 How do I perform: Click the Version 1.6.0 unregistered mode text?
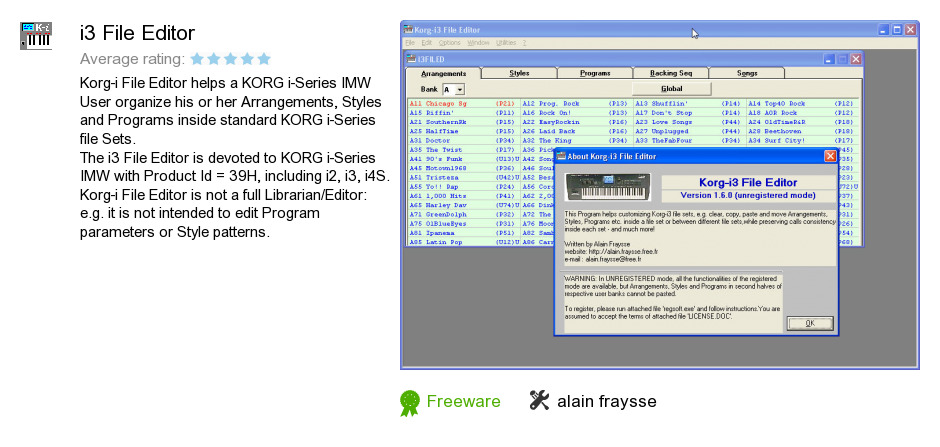748,195
